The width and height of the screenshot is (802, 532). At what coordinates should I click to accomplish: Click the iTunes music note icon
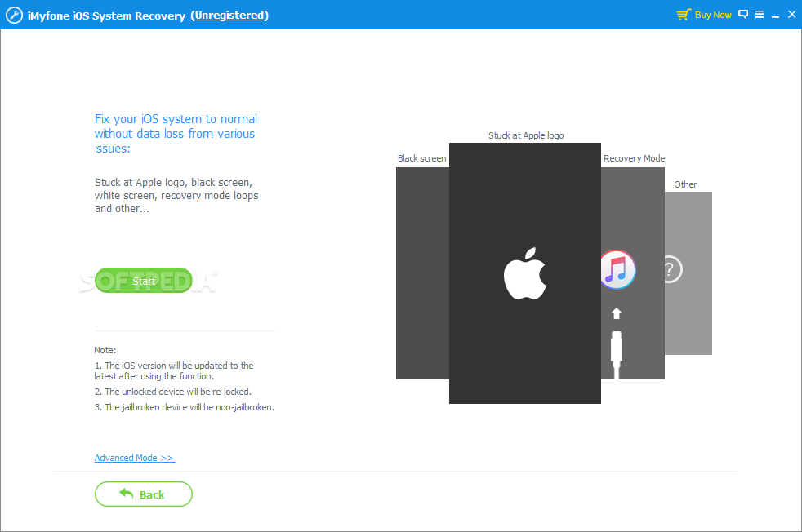click(618, 270)
